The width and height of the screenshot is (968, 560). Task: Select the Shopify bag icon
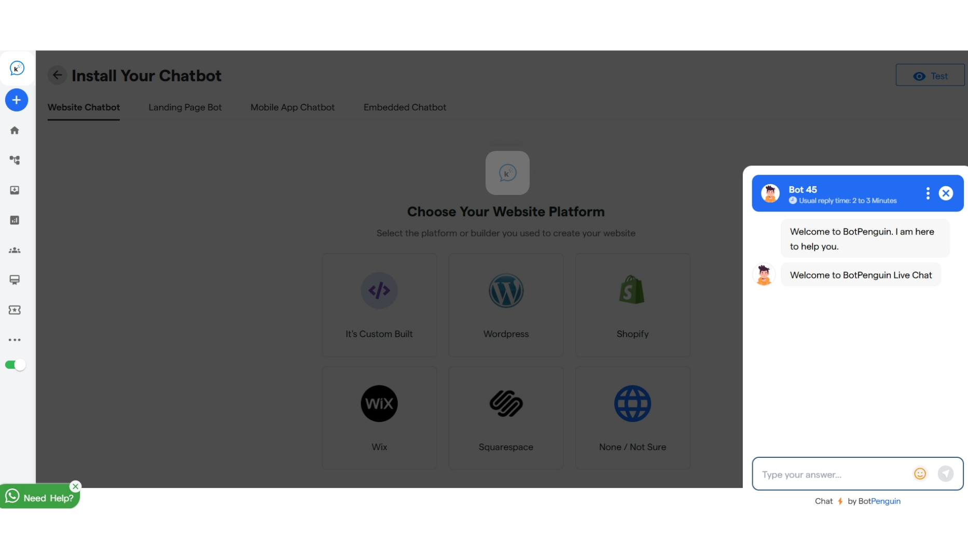(x=632, y=289)
